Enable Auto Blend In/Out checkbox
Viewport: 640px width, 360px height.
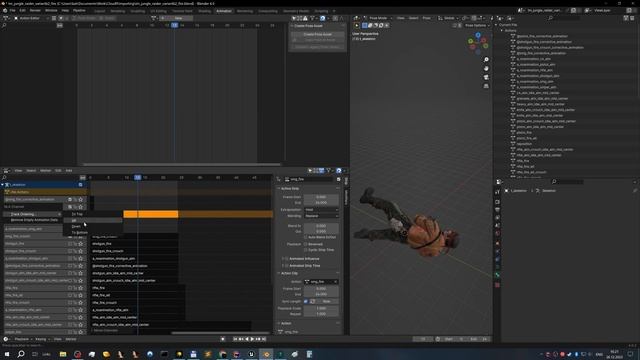(x=305, y=237)
